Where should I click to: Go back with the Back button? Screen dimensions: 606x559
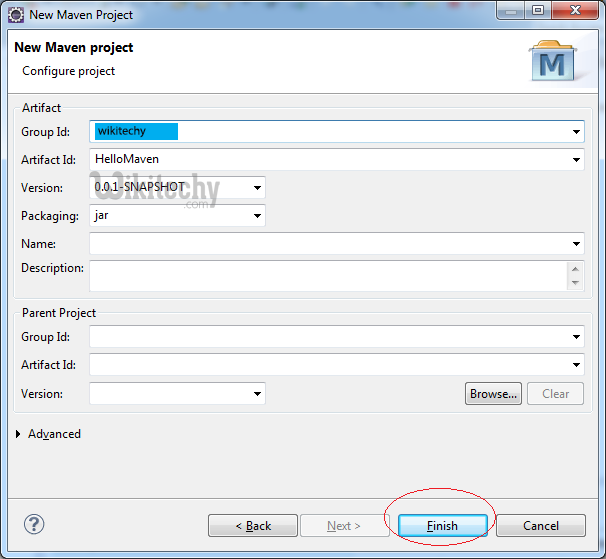pyautogui.click(x=253, y=525)
